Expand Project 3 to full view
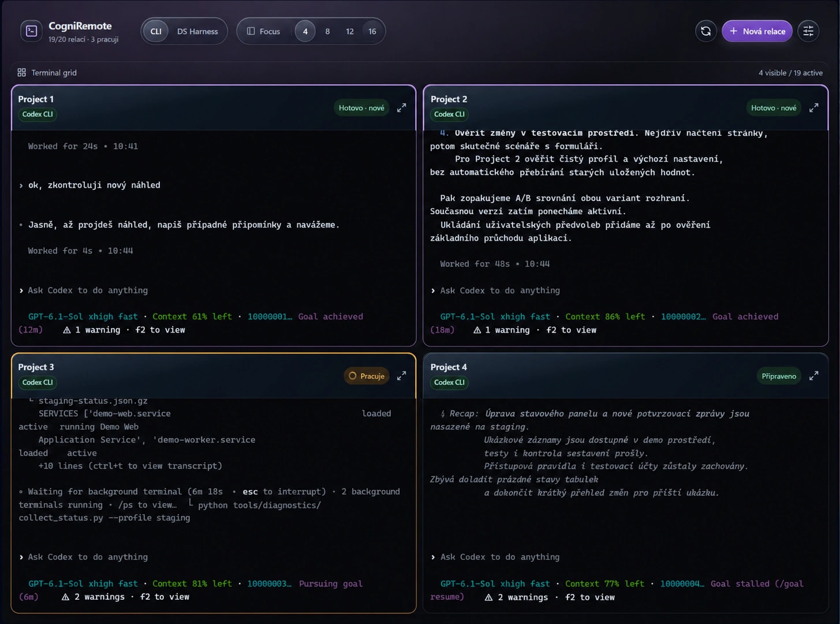 tap(401, 376)
